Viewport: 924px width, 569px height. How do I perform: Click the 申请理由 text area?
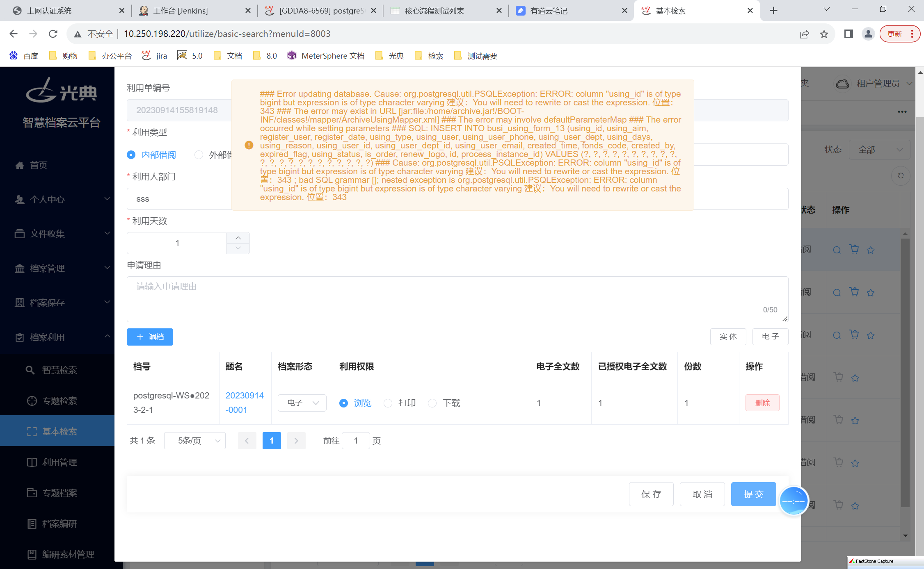[x=457, y=299]
